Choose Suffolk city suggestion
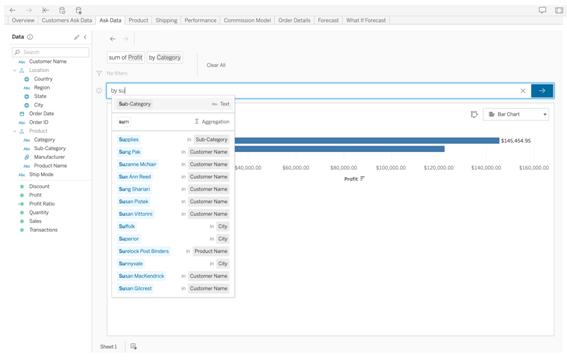This screenshot has width=567, height=361. [174, 226]
